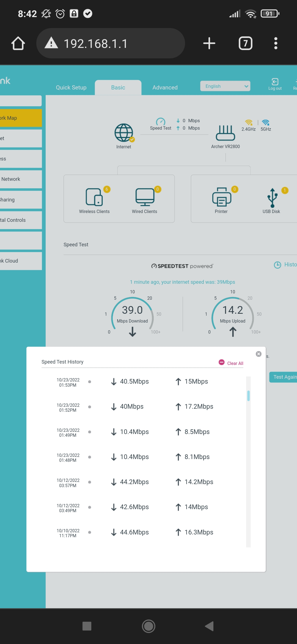Viewport: 297px width, 644px height.
Task: Tap the Android back triangle button
Action: click(210, 626)
